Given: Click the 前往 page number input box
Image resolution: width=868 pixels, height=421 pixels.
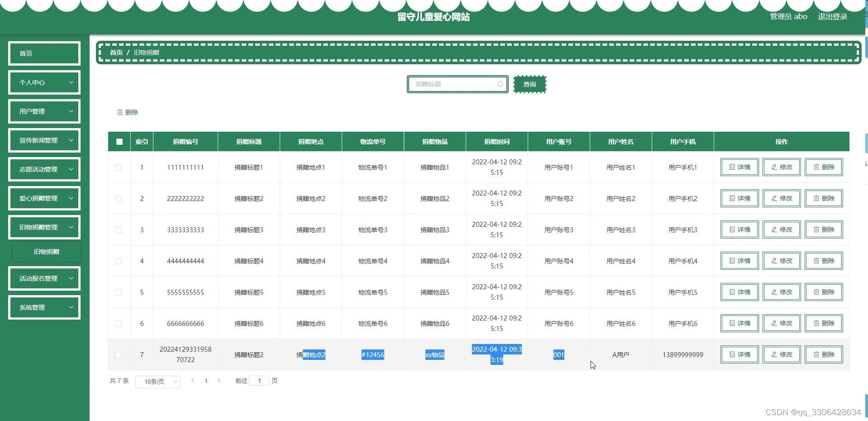Looking at the screenshot, I should [259, 381].
